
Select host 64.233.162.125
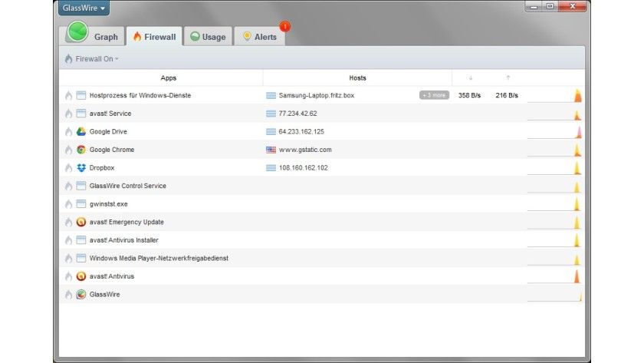tap(301, 131)
